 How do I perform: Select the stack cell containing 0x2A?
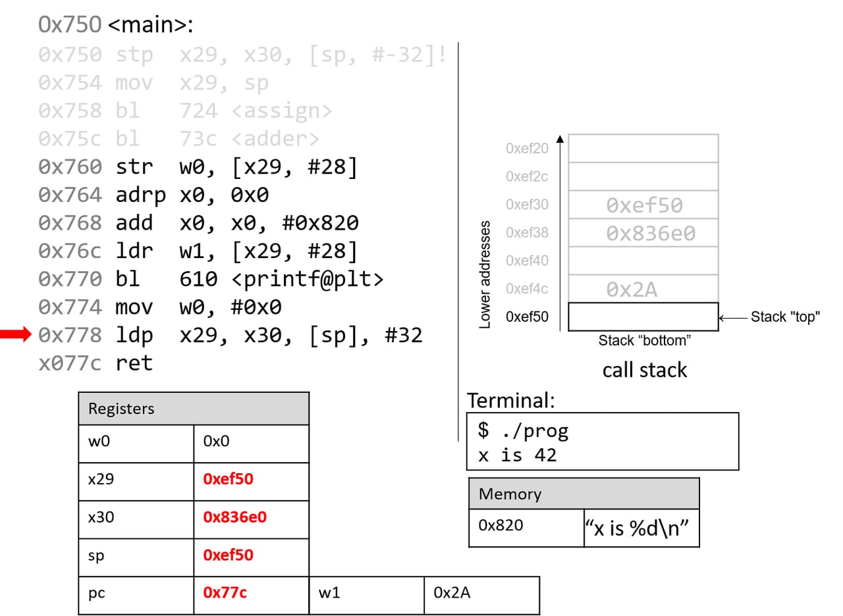[x=643, y=289]
